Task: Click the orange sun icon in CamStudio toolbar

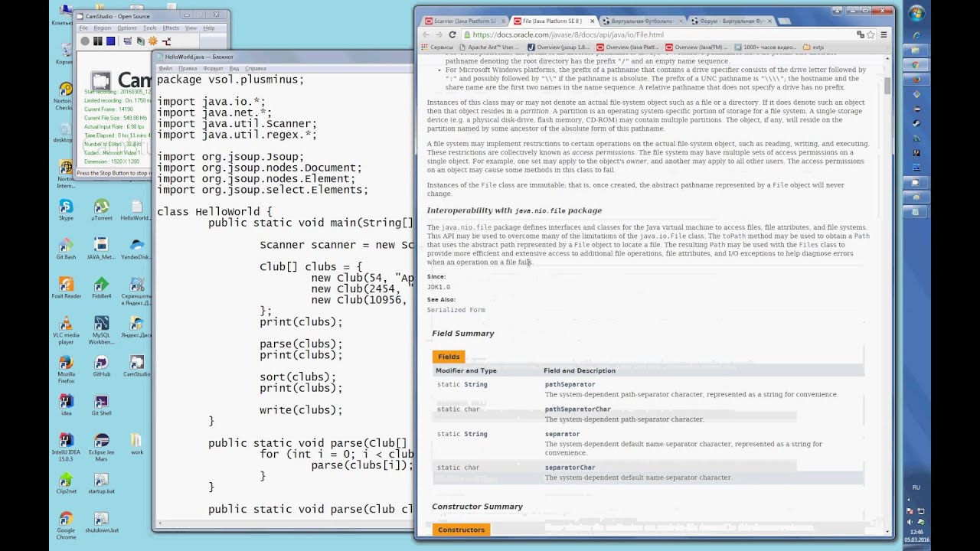Action: click(x=153, y=41)
